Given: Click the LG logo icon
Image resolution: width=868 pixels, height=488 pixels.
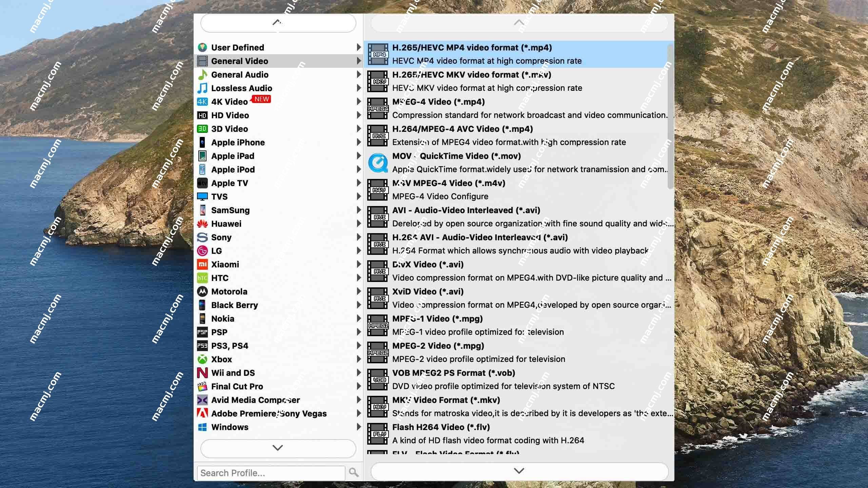Looking at the screenshot, I should pos(202,251).
